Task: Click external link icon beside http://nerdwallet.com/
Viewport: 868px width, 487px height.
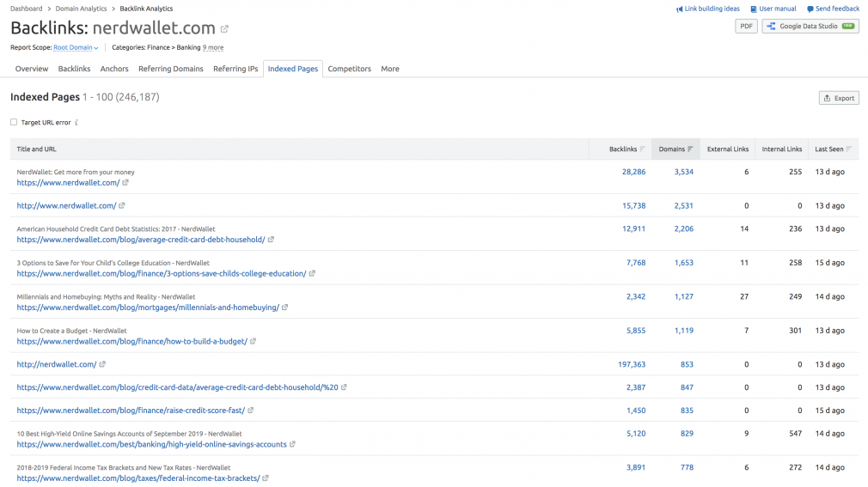Action: [102, 364]
